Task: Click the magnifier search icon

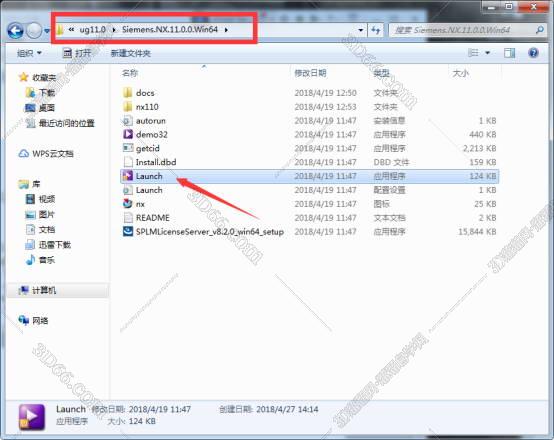Action: 540,30
